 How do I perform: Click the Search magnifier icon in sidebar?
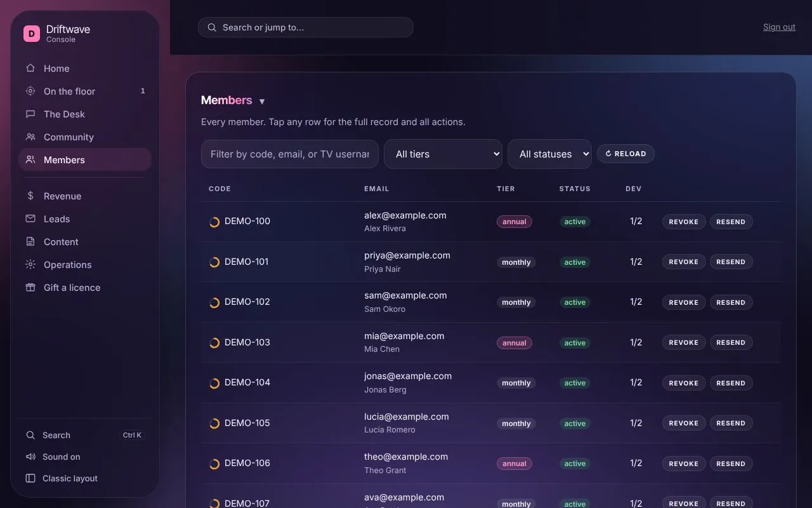click(30, 435)
